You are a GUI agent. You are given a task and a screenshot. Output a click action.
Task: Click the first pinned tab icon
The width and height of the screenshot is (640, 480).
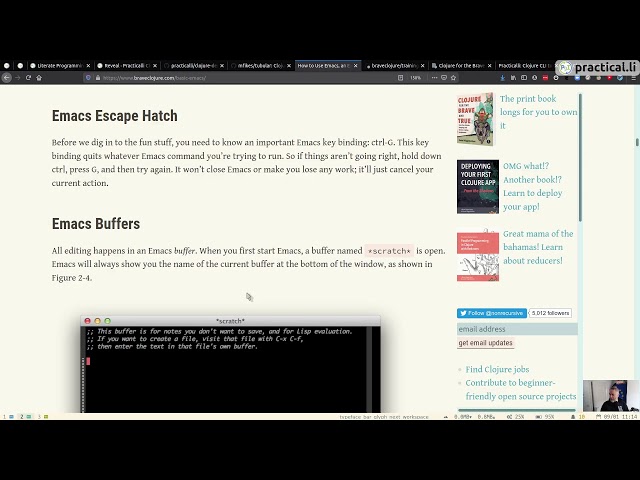[7, 66]
